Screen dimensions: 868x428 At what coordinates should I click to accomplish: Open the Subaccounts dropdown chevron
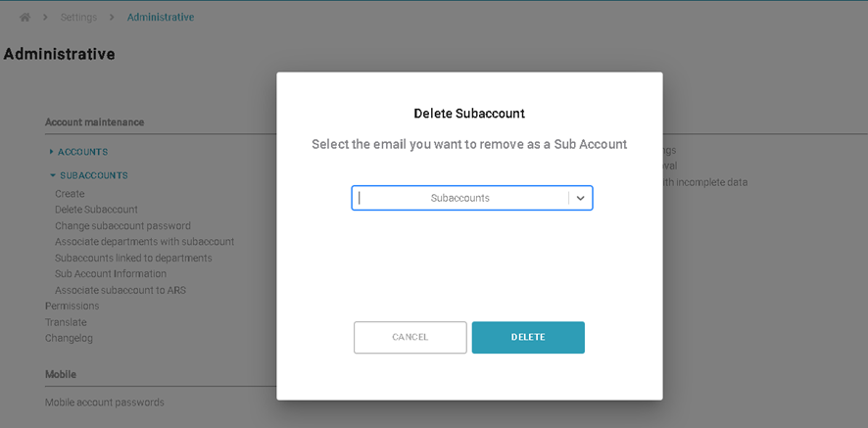(581, 198)
